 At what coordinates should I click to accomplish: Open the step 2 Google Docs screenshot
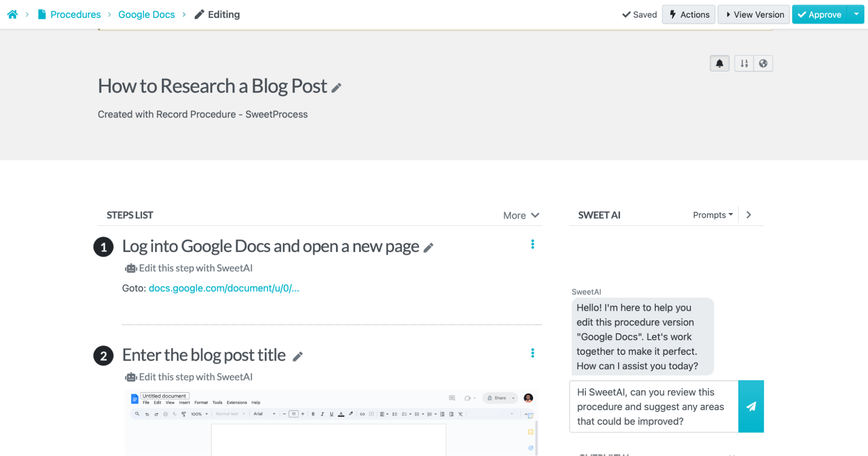pos(332,423)
